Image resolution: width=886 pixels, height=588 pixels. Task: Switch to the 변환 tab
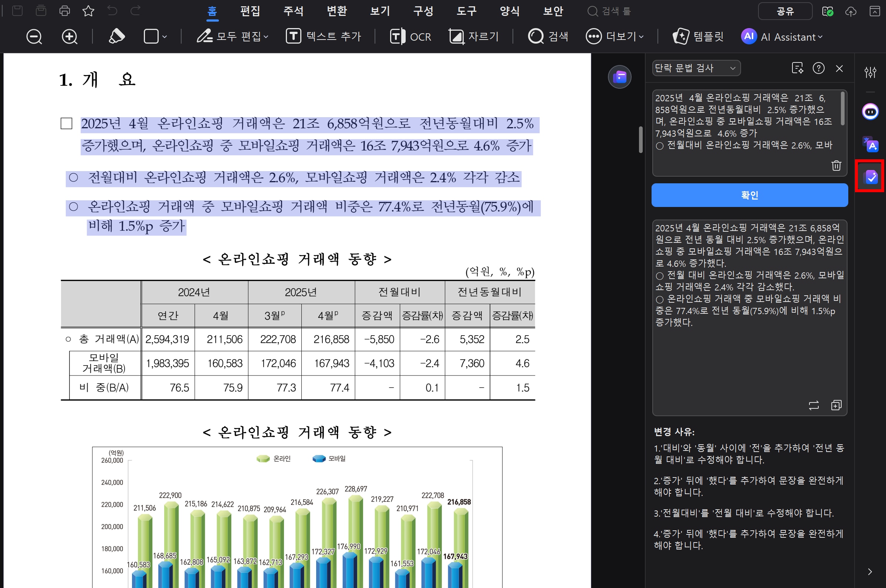pyautogui.click(x=337, y=11)
